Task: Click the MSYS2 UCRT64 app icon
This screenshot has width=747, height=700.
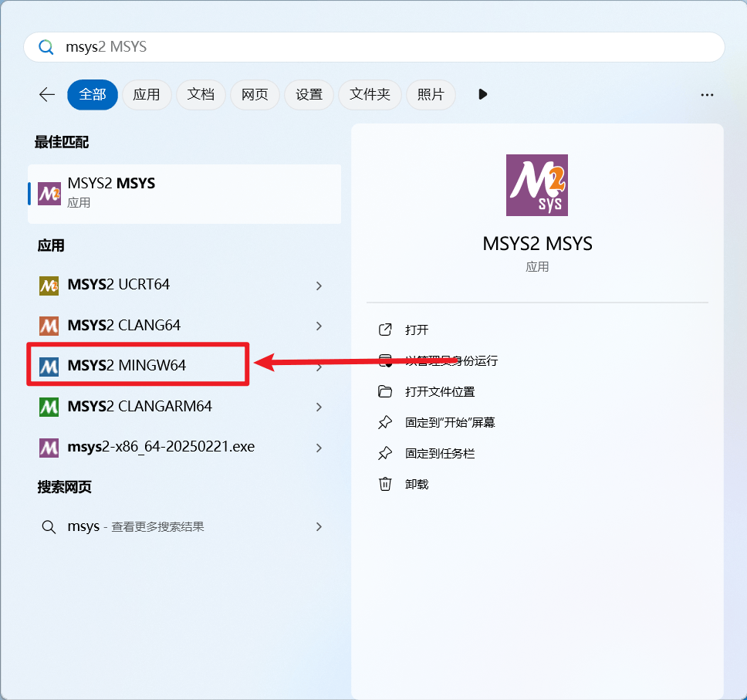Action: coord(49,286)
